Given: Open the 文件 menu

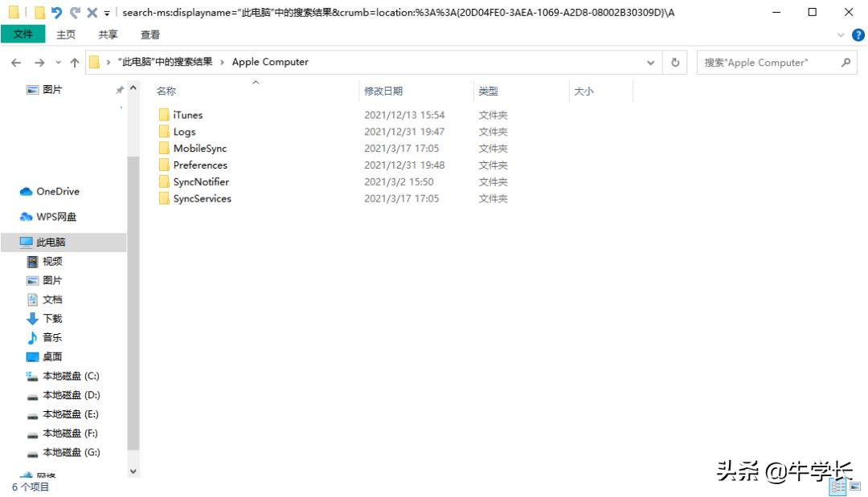Looking at the screenshot, I should click(23, 35).
